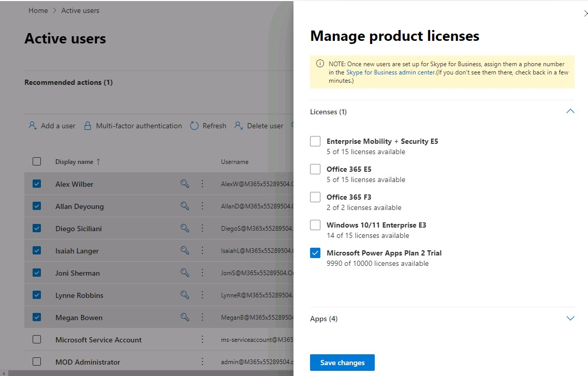The image size is (588, 376).
Task: Uncheck the Microsoft Power Apps Plan 2 Trial license
Action: coord(315,253)
